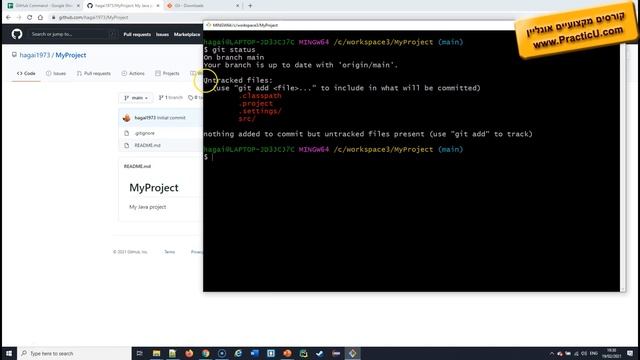The height and width of the screenshot is (360, 640).
Task: Show hidden system tray icons
Action: click(552, 353)
